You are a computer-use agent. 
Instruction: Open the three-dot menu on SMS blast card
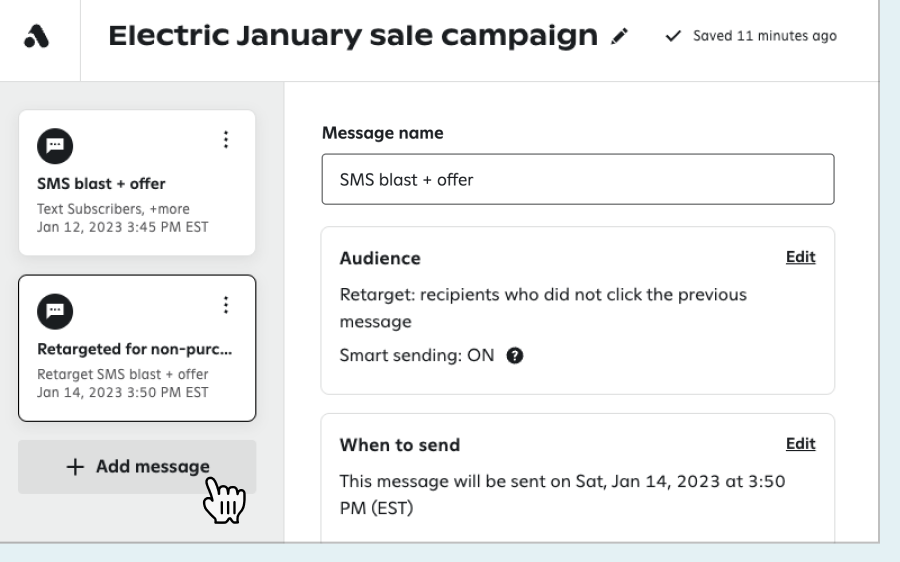pyautogui.click(x=226, y=140)
